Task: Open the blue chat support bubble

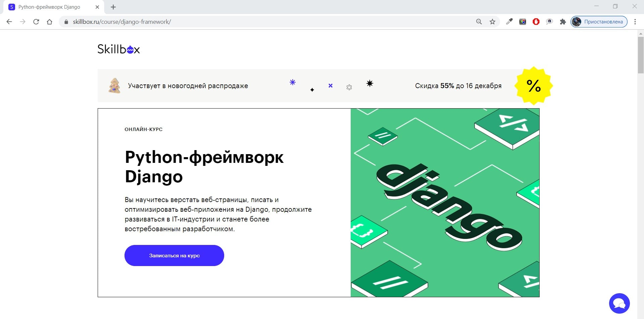Action: pyautogui.click(x=619, y=304)
